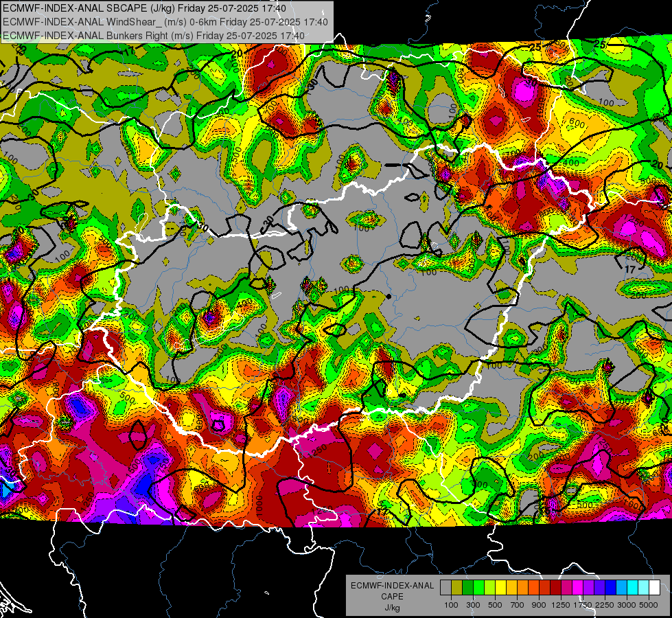Click the 900 tick label on the legend
This screenshot has height=618, width=672.
(539, 605)
